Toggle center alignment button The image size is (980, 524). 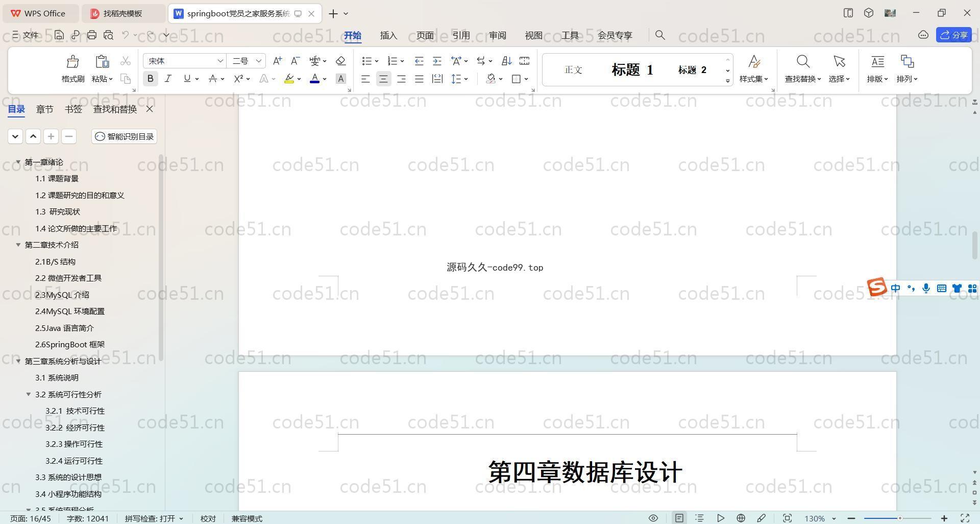click(383, 79)
